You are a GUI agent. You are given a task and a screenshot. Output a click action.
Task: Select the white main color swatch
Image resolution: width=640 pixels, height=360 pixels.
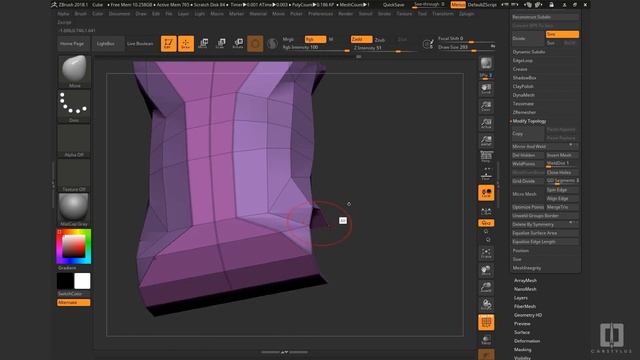pos(82,281)
